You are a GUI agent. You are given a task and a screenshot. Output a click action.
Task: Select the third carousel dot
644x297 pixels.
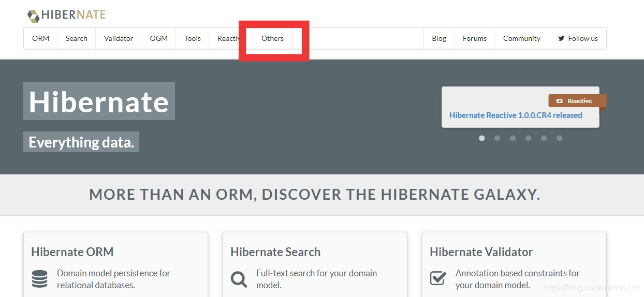513,138
